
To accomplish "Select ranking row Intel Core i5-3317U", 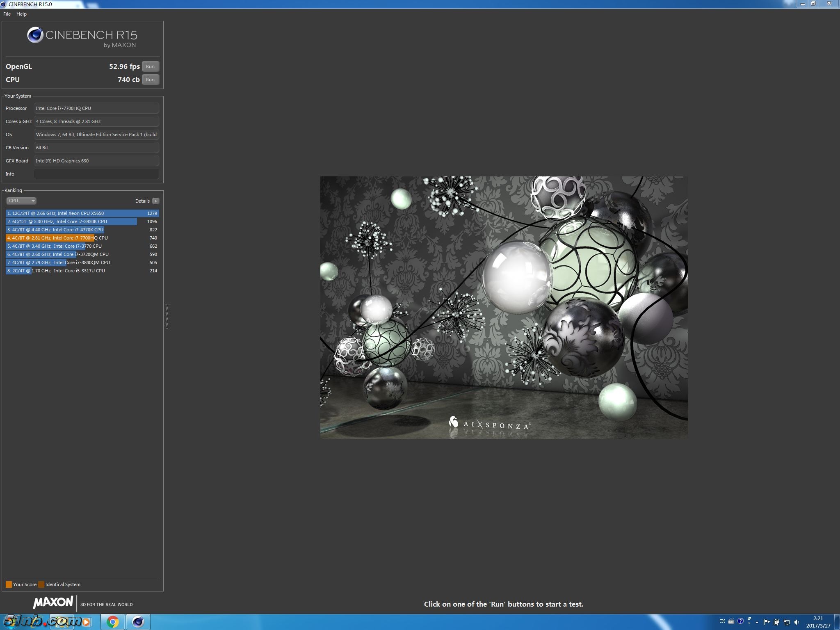I will [82, 271].
